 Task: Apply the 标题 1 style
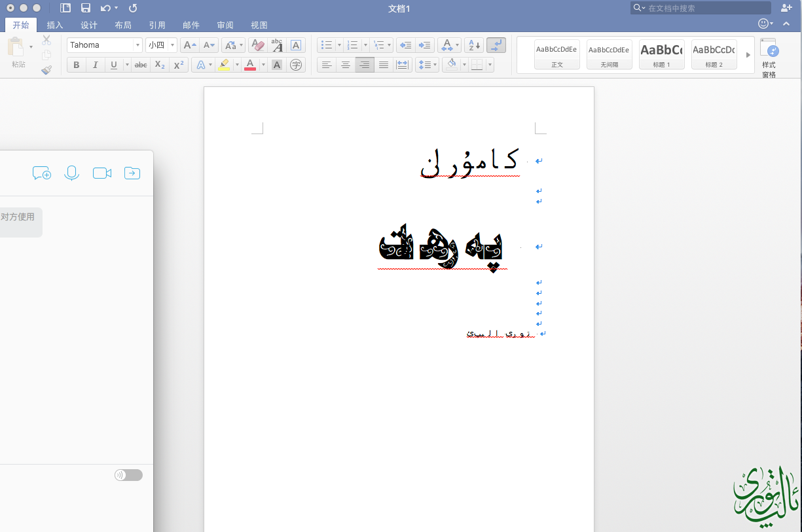pyautogui.click(x=661, y=54)
